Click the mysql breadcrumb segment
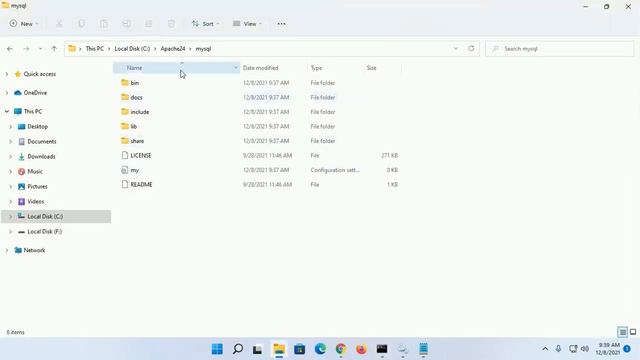Image resolution: width=640 pixels, height=360 pixels. coord(203,49)
